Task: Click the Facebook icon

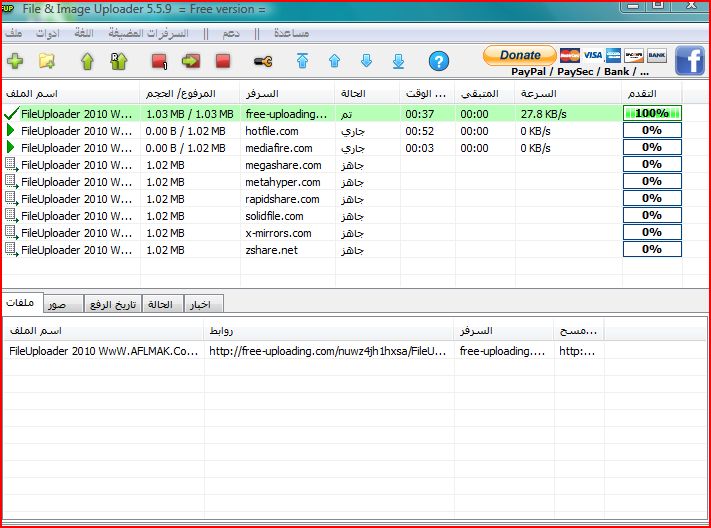Action: pyautogui.click(x=690, y=60)
